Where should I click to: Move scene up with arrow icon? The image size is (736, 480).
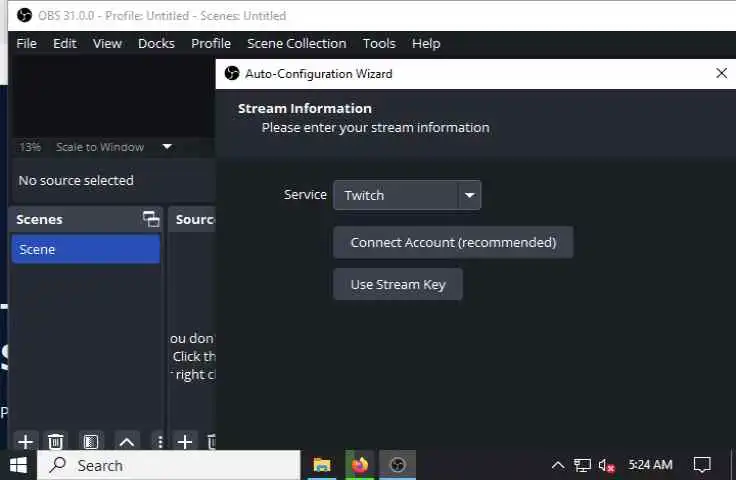(127, 442)
